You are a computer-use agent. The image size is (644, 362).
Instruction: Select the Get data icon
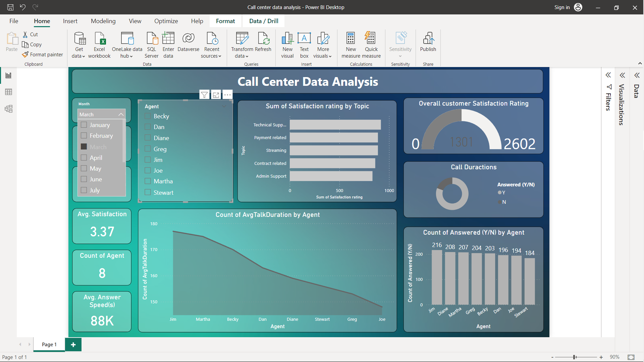click(79, 44)
